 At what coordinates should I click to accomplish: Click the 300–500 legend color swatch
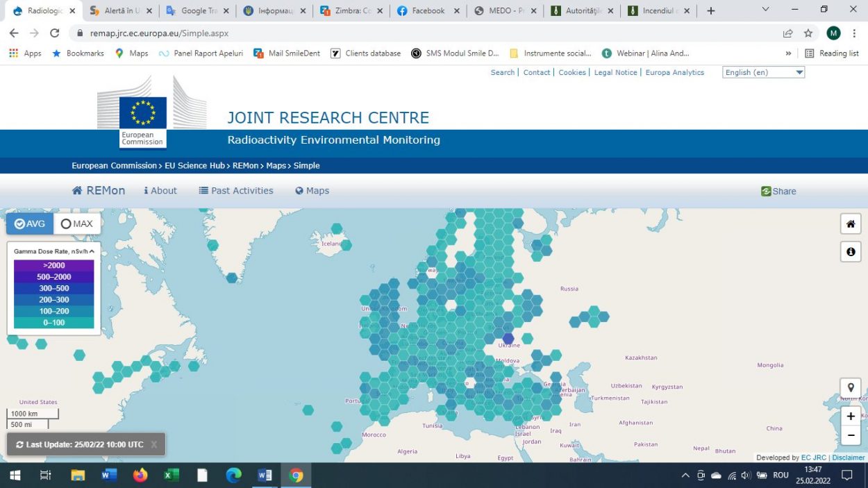click(54, 288)
